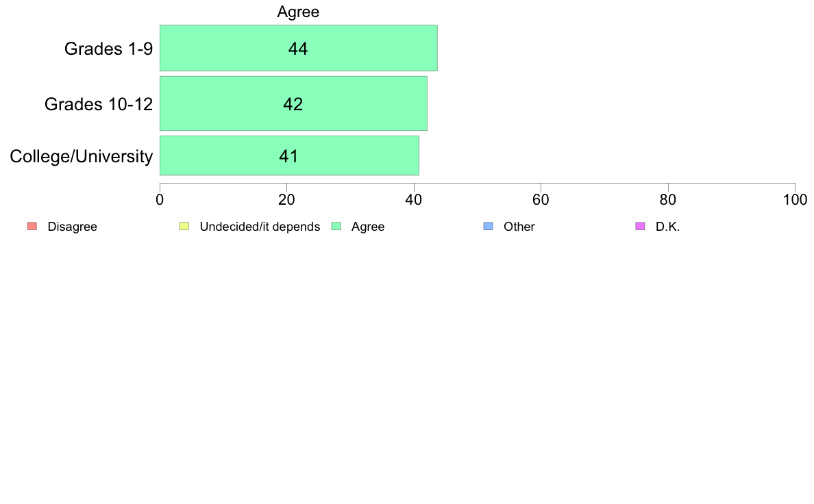The width and height of the screenshot is (814, 504).
Task: Click the D.K. legend text
Action: 667,227
